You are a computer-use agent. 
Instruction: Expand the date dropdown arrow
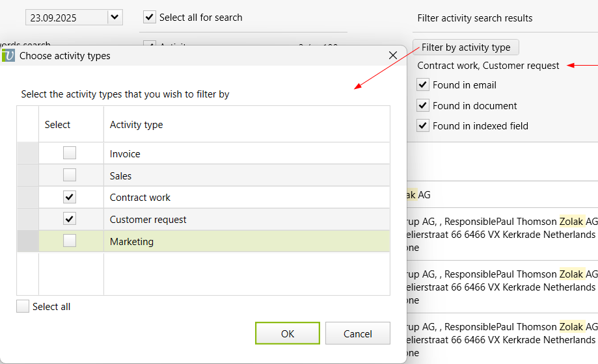[115, 17]
